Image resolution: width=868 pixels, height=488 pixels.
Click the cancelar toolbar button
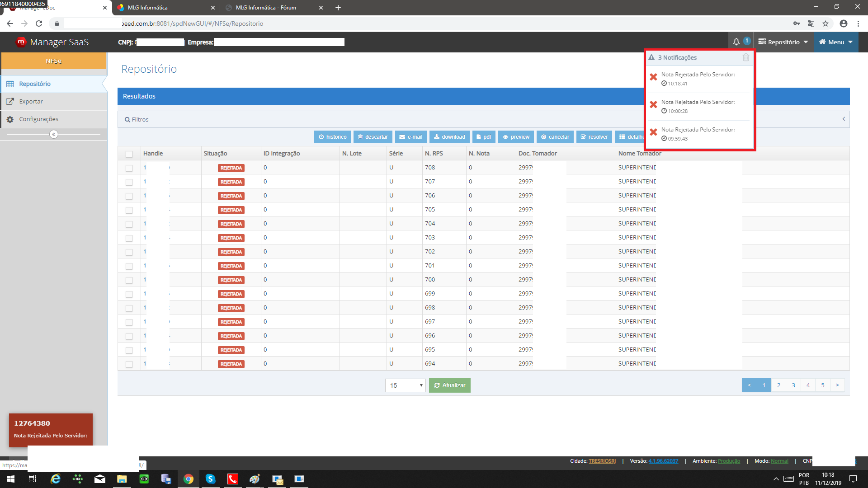point(555,137)
